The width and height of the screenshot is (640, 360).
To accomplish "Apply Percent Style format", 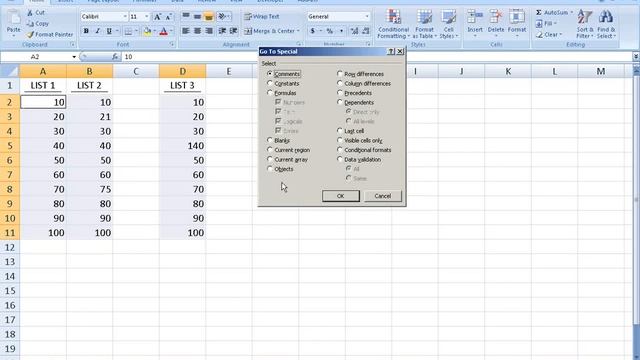I will tap(329, 31).
